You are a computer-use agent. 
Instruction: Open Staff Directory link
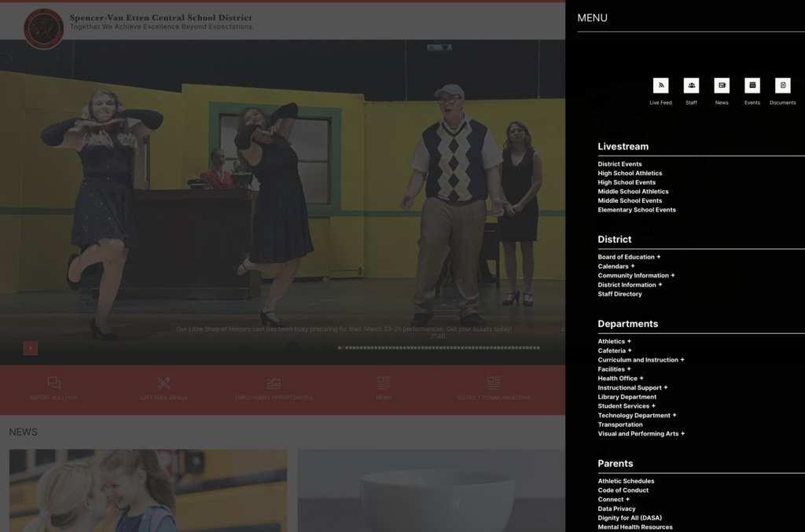pyautogui.click(x=619, y=294)
